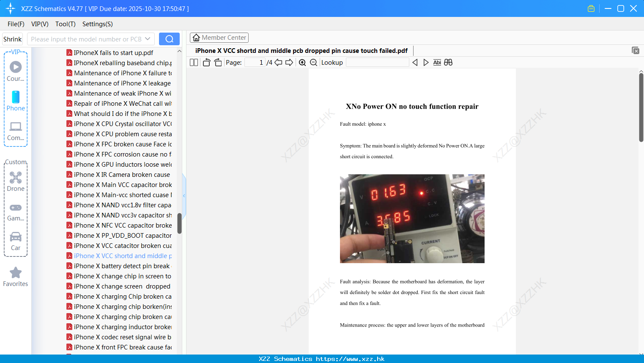Click the file list scrollbar thumb
Image resolution: width=644 pixels, height=363 pixels.
pyautogui.click(x=179, y=223)
